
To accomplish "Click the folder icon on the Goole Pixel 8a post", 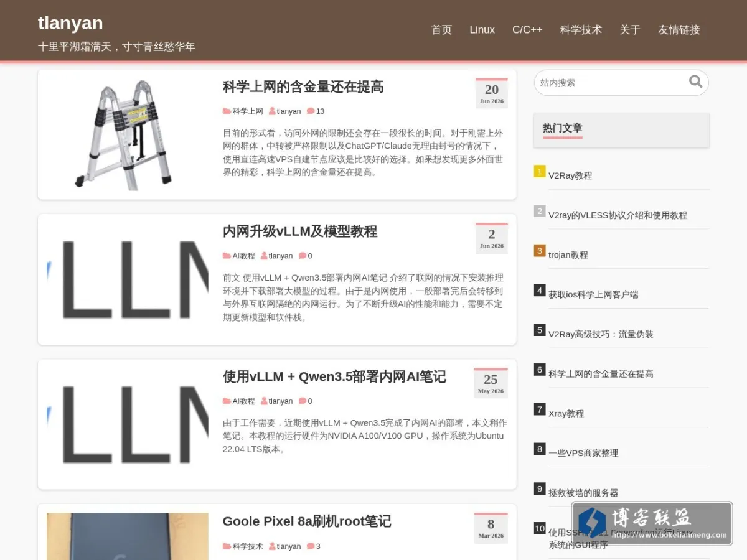I will pyautogui.click(x=227, y=546).
